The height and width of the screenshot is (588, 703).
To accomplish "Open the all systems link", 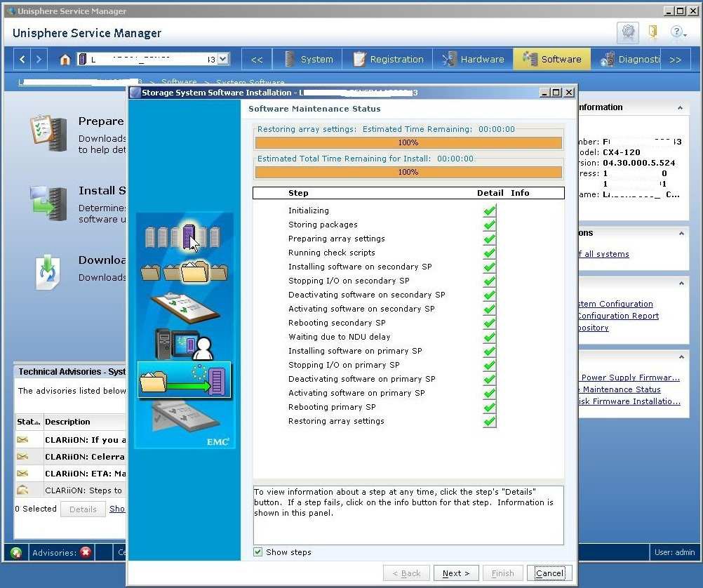I will tap(603, 254).
